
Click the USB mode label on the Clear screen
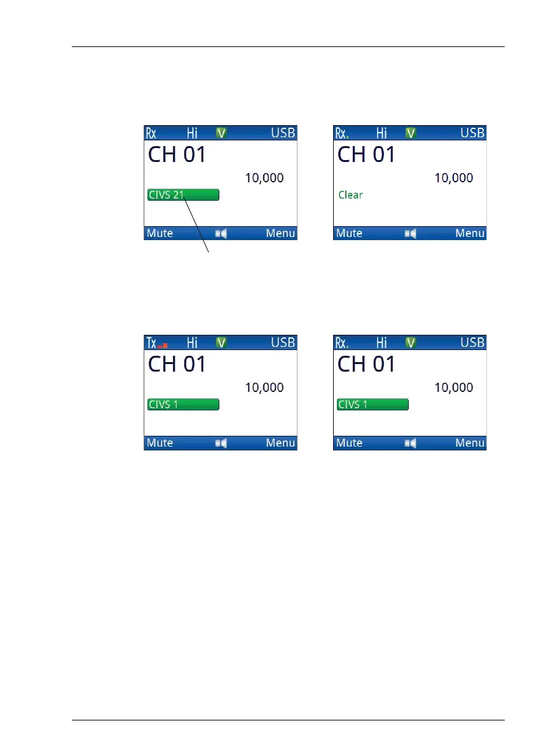point(472,133)
